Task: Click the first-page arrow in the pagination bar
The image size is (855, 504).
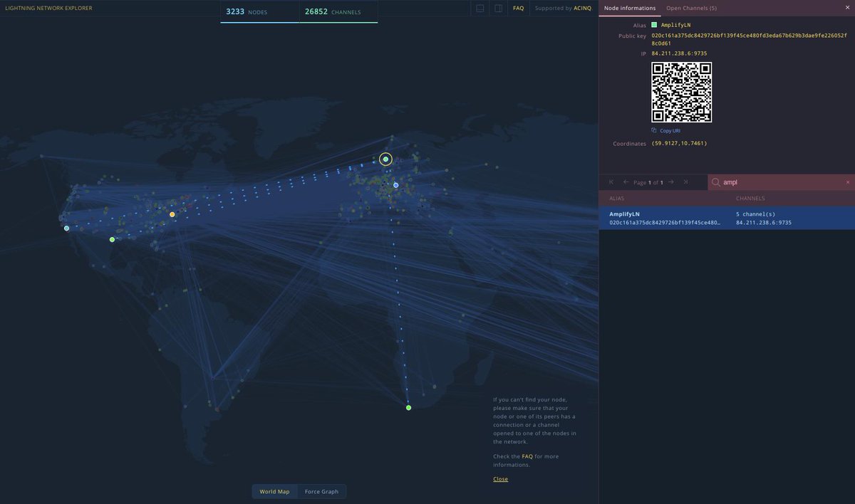Action: (611, 182)
